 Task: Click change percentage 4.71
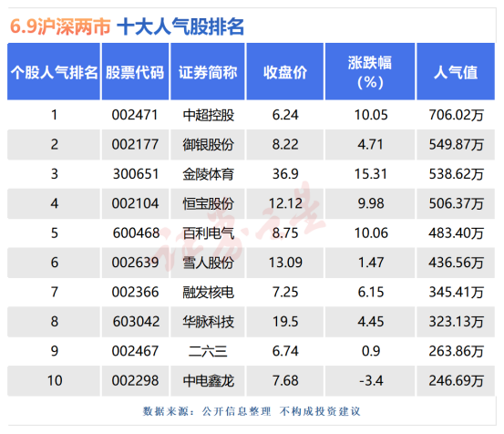(x=370, y=145)
